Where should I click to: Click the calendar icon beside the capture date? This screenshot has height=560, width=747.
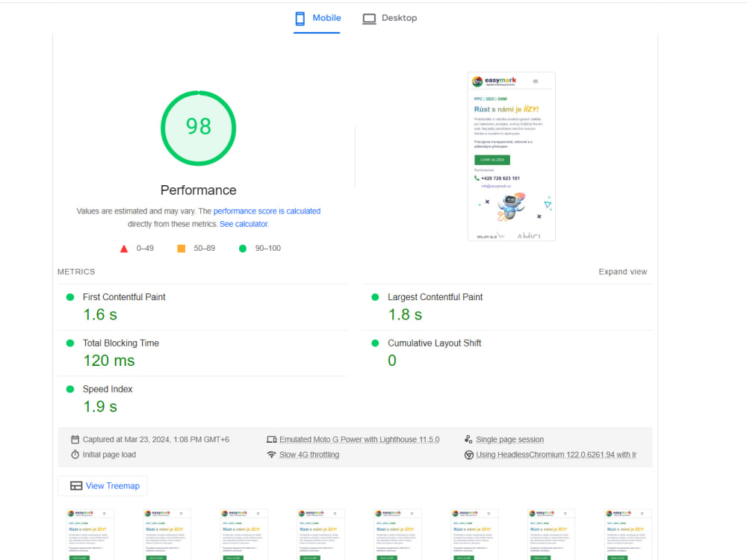point(75,439)
